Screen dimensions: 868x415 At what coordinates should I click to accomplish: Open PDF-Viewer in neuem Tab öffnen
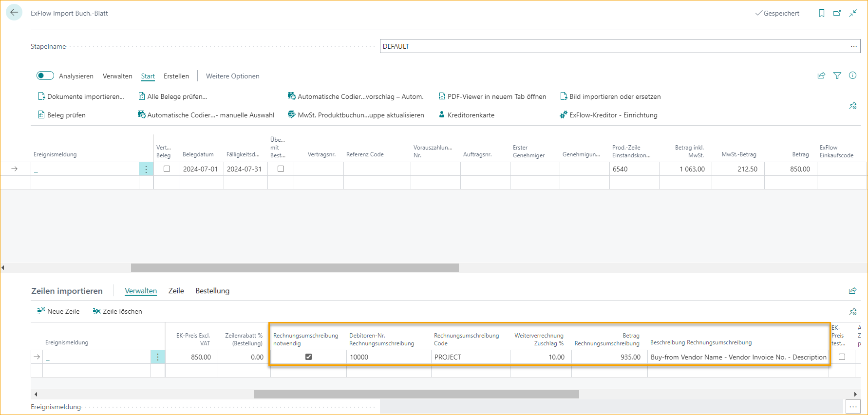click(x=492, y=96)
